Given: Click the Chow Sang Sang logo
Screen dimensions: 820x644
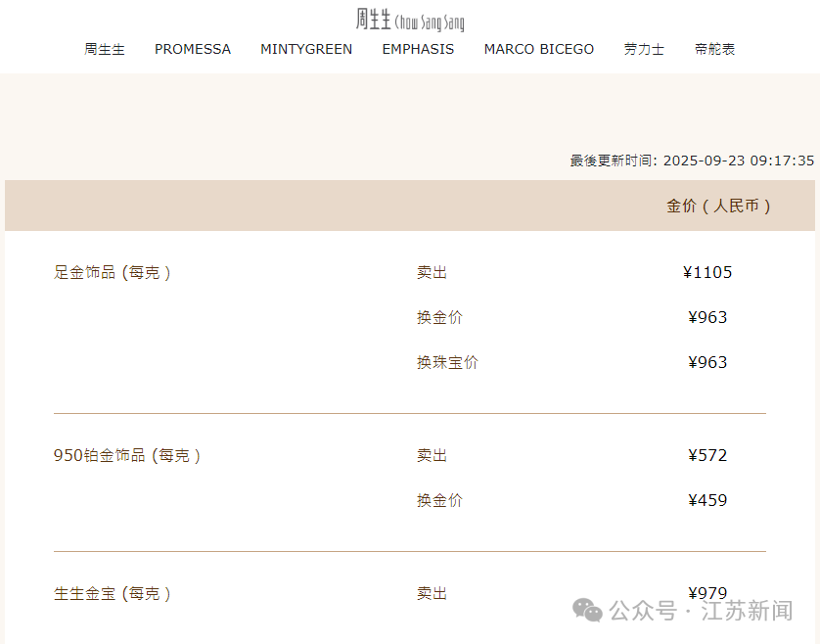Looking at the screenshot, I should [x=410, y=20].
